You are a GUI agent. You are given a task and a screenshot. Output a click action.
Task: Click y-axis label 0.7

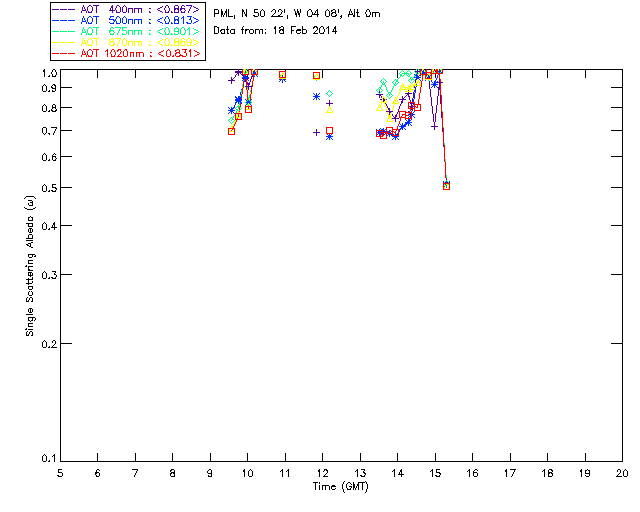(49, 131)
